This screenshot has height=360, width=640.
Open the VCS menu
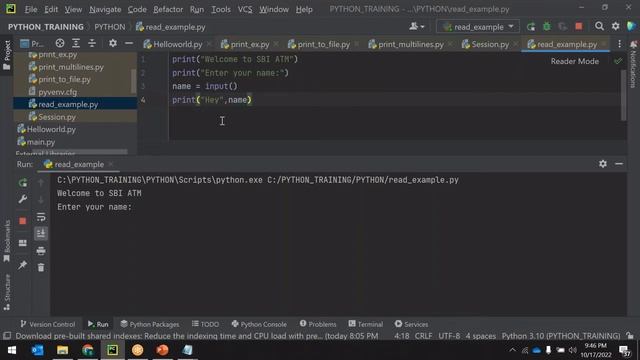pos(245,9)
